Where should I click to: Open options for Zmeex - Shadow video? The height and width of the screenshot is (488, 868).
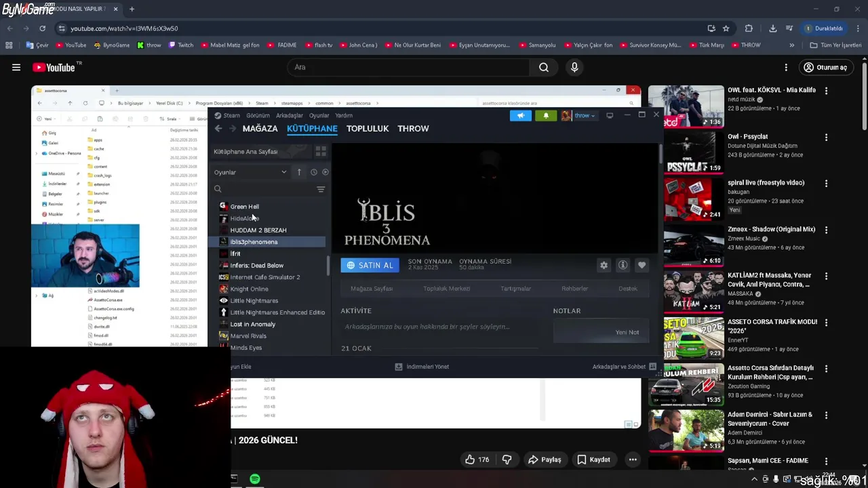tap(826, 230)
